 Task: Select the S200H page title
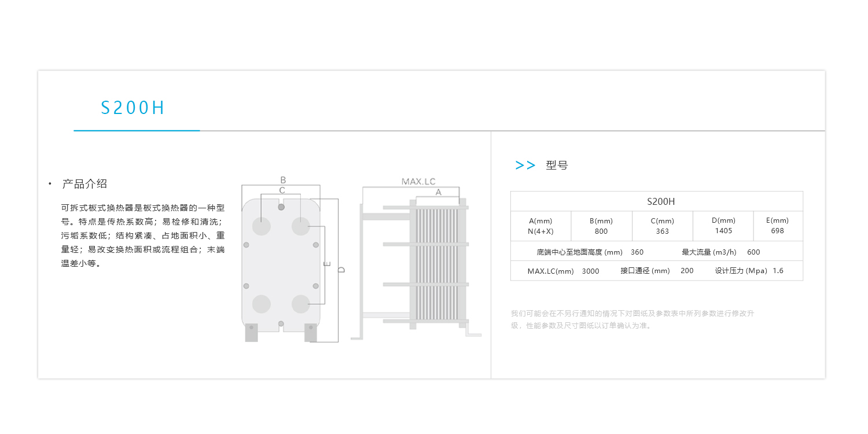tap(133, 108)
